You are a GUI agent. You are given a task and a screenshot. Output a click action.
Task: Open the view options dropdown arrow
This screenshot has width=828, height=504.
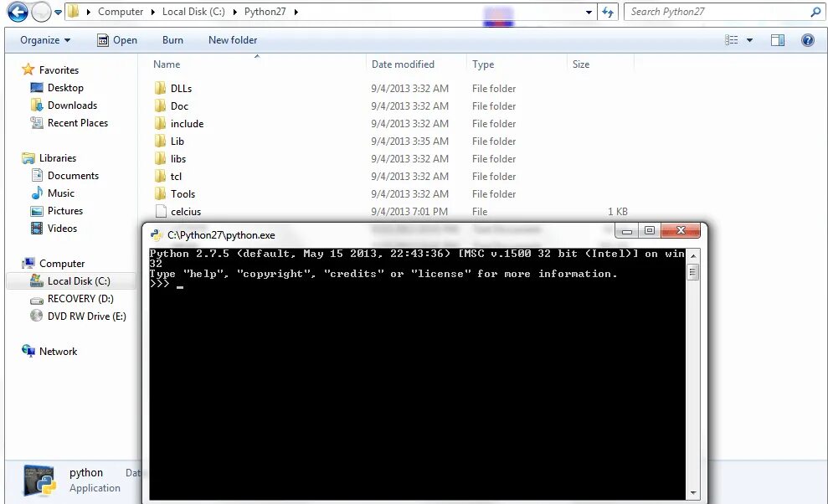(x=749, y=40)
